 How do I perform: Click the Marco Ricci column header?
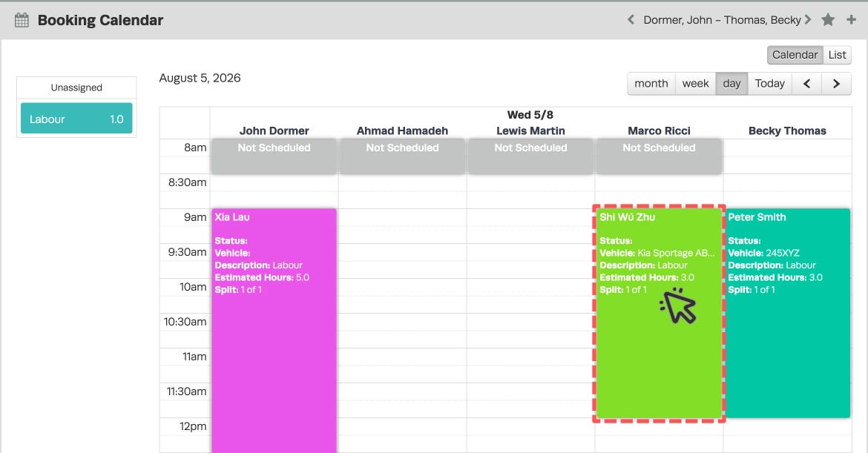pos(659,131)
